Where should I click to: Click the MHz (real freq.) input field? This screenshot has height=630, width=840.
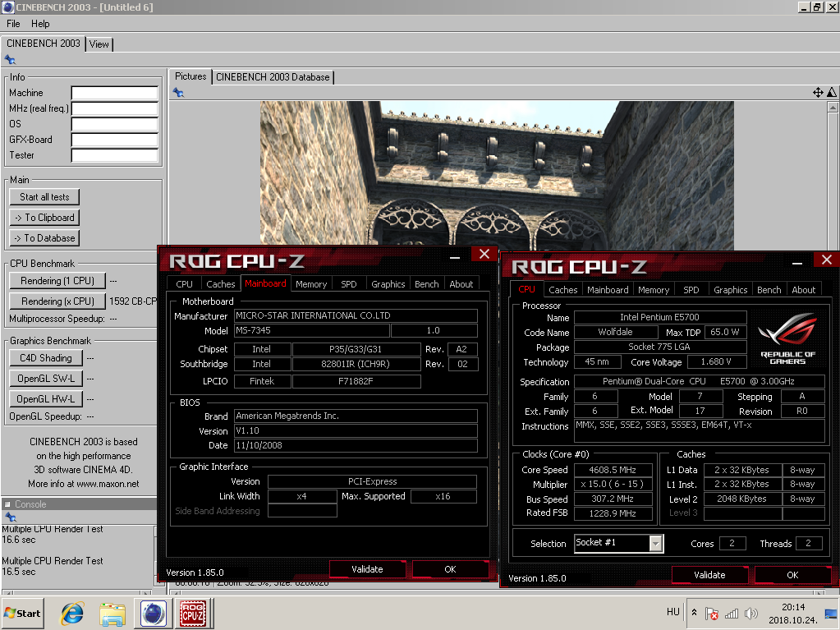[115, 108]
